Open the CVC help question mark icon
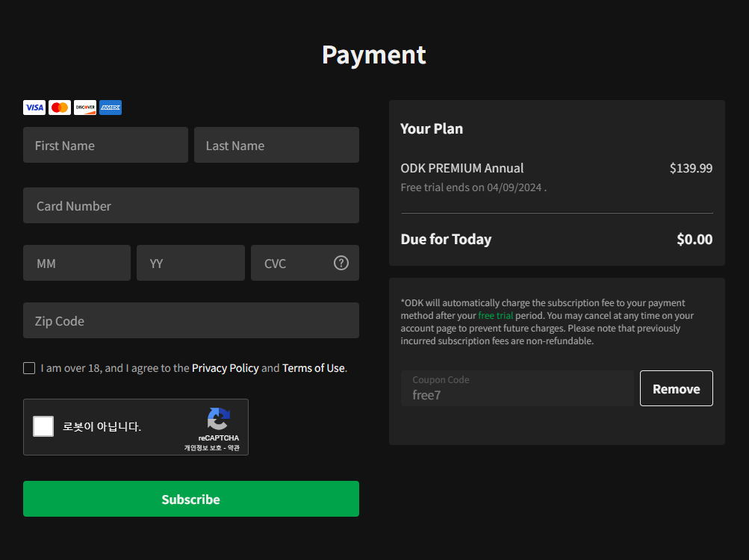Viewport: 749px width, 560px height. (x=341, y=263)
